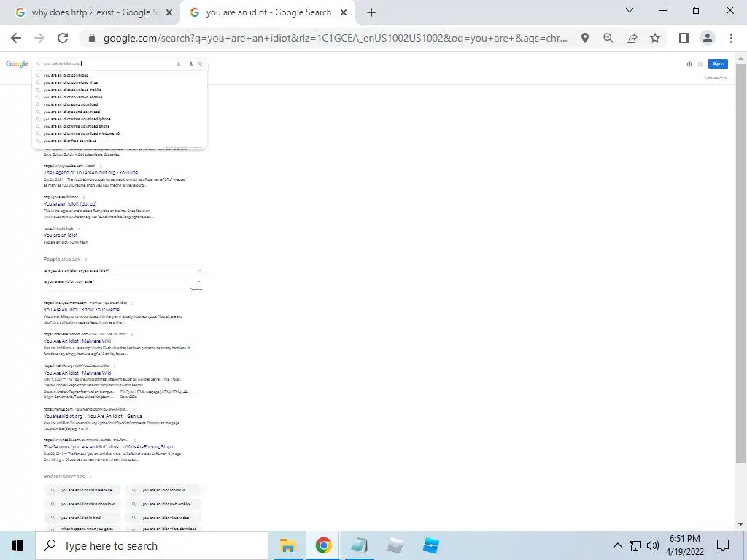Select 'you are an idiot - Google Search' tab
Viewport: 747px width, 560px height.
pos(268,13)
